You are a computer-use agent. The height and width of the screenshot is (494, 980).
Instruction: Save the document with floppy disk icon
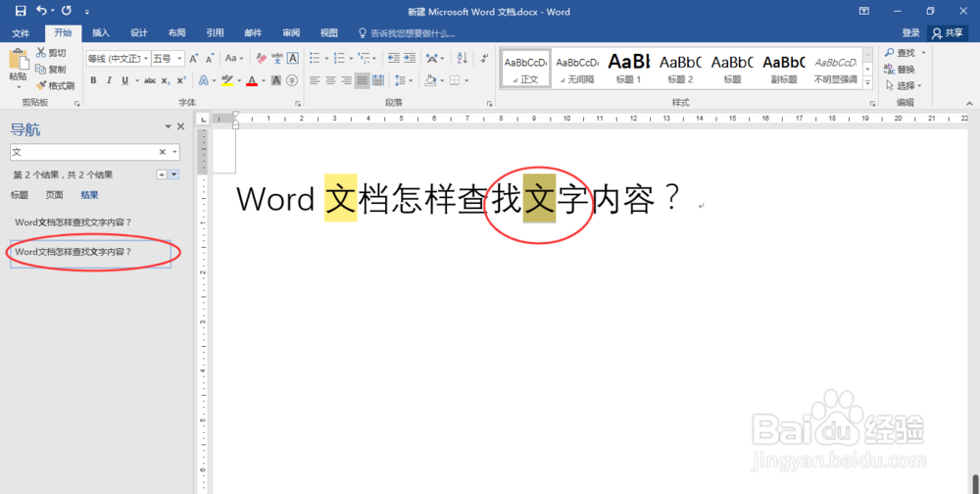click(x=21, y=11)
